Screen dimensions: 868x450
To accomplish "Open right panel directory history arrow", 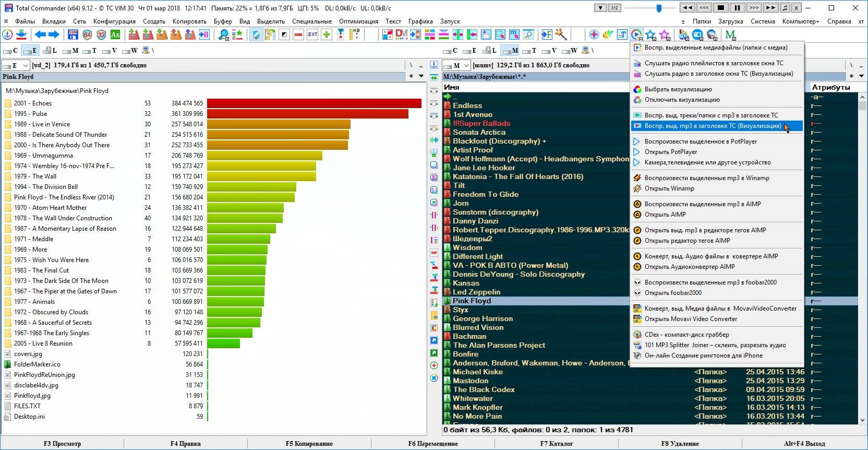I will coord(861,76).
